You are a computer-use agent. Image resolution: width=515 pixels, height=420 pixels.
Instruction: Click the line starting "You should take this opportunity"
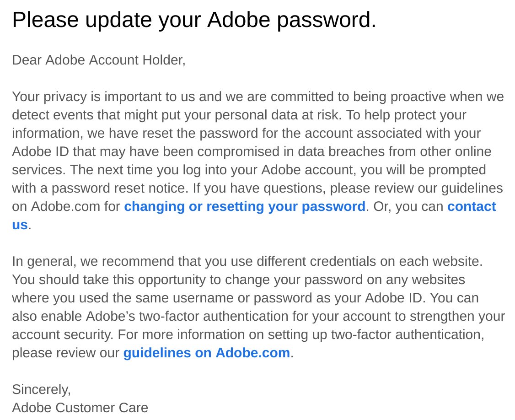(238, 280)
